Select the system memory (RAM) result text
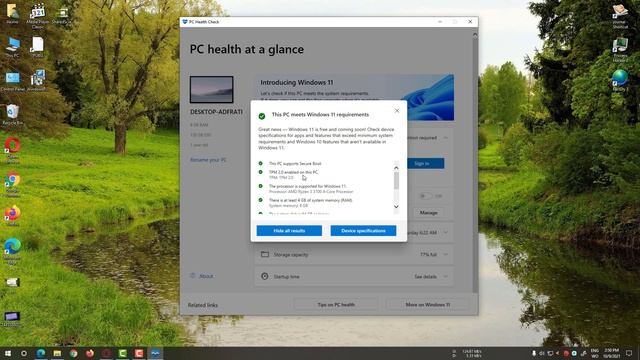Screen dimensions: 640x360 (310, 200)
